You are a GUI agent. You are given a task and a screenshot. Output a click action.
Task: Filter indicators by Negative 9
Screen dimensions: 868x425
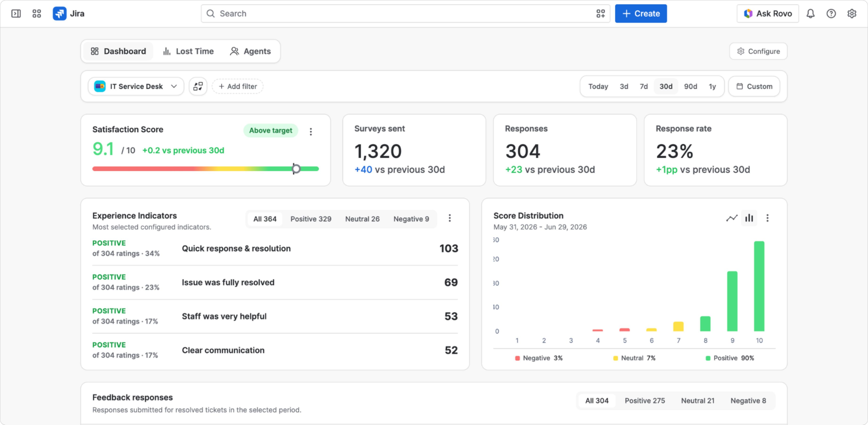pos(411,219)
